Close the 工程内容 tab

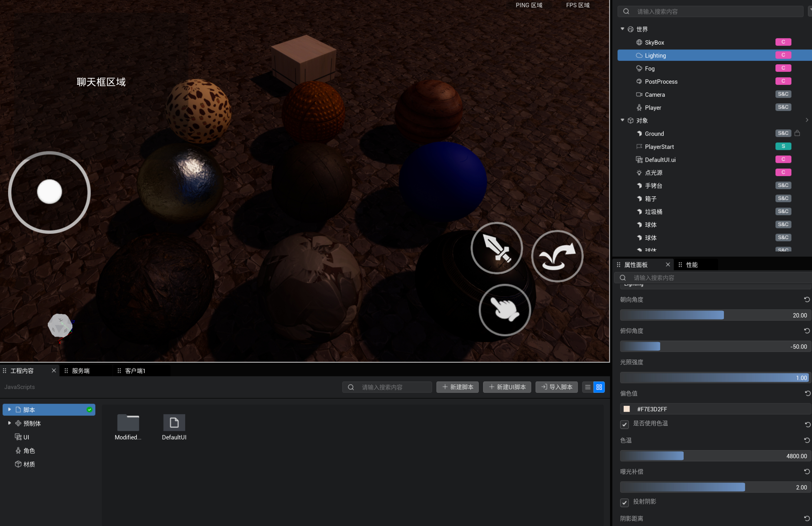pyautogui.click(x=54, y=371)
